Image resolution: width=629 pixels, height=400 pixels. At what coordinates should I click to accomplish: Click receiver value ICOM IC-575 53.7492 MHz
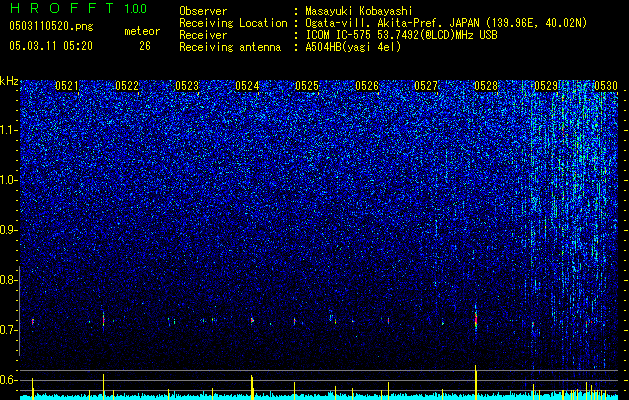pyautogui.click(x=401, y=35)
